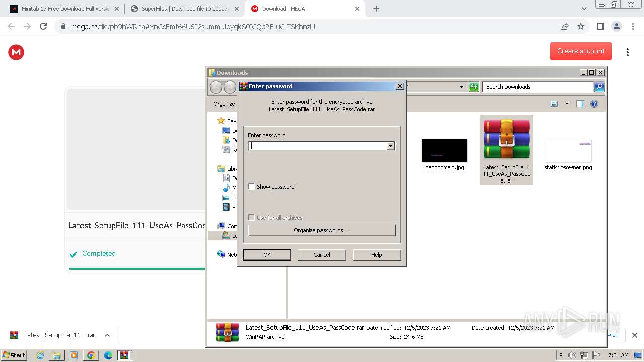Open Chrome tab search chevron
The image size is (644, 362).
click(584, 9)
